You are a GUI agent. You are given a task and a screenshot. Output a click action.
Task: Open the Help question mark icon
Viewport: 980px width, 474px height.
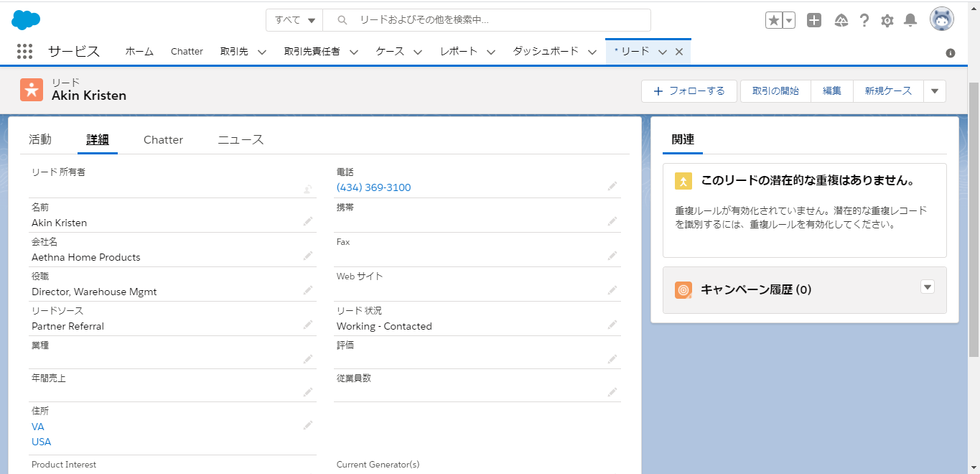[x=864, y=20]
